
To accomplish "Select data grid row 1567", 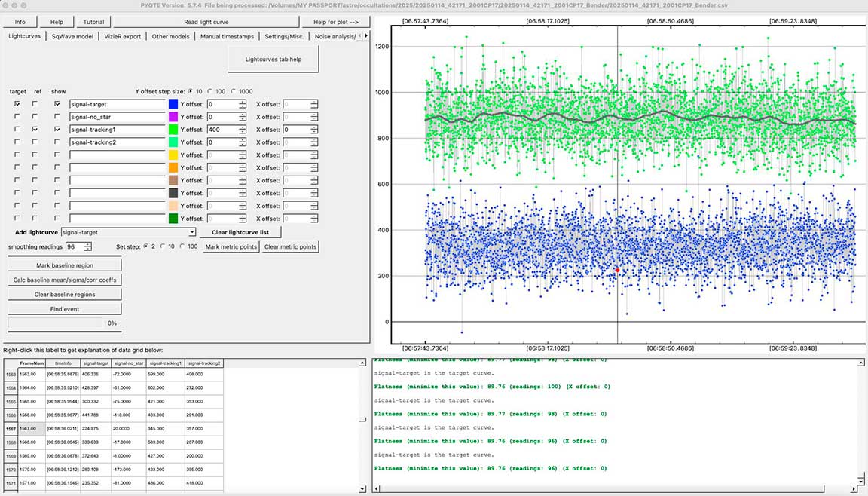I will pos(11,428).
